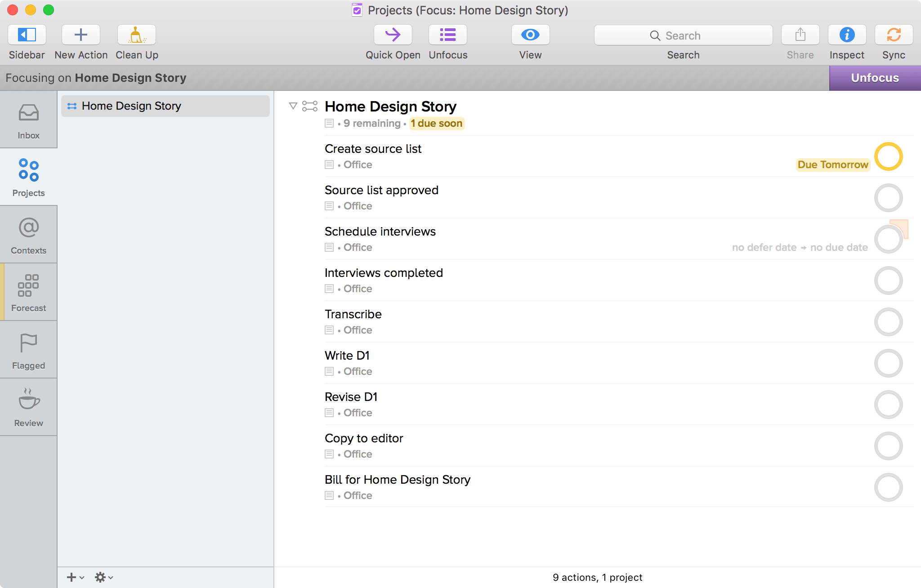Viewport: 921px width, 588px height.
Task: Expand the settings gear menu at bottom
Action: 102,577
